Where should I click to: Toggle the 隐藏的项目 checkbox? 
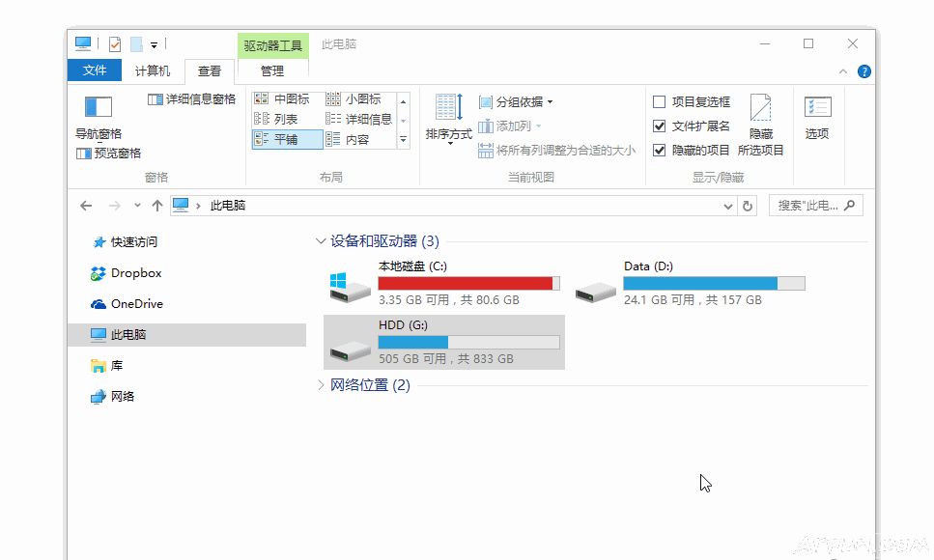(x=660, y=151)
